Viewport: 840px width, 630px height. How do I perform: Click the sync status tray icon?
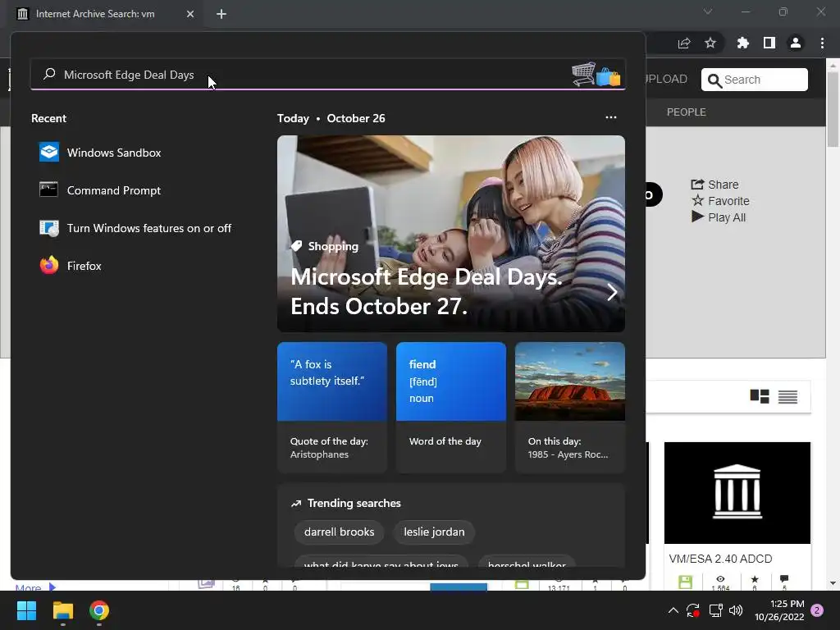click(693, 610)
